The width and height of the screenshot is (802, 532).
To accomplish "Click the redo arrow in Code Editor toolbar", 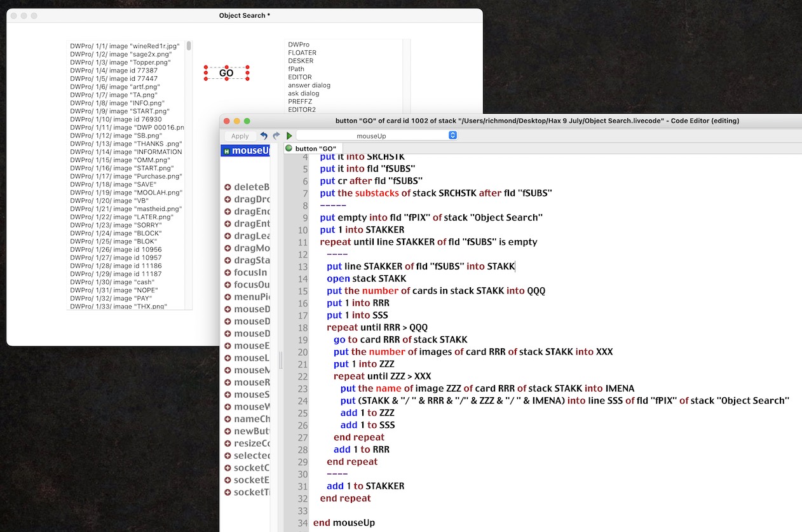I will [x=276, y=136].
